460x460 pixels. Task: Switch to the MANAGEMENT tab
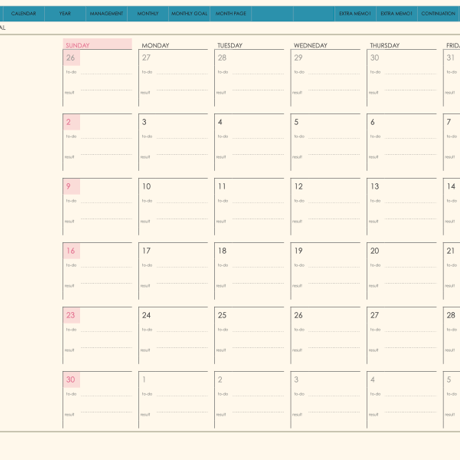tap(106, 14)
